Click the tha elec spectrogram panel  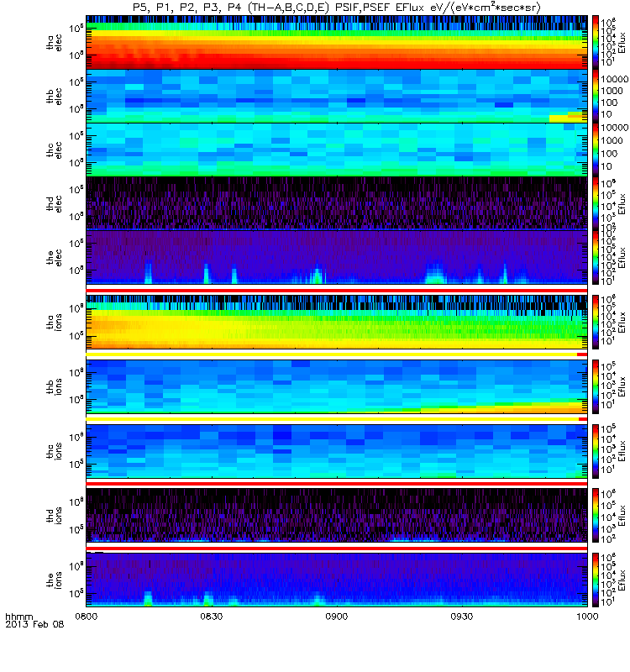click(337, 42)
